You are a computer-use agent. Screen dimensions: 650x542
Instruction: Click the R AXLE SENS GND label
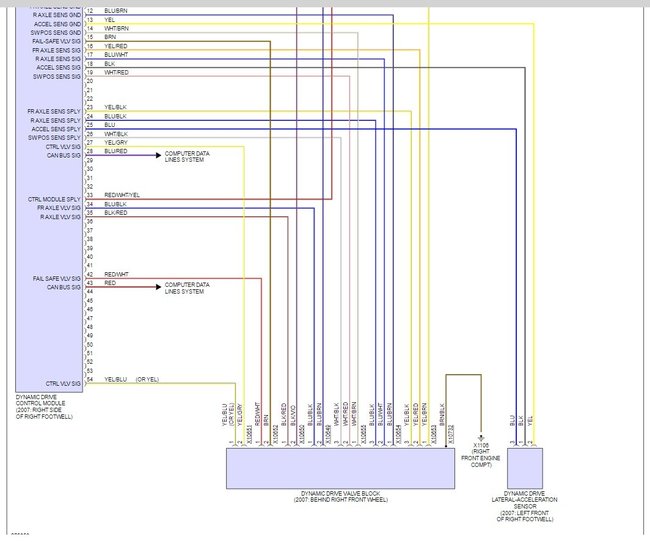click(x=57, y=15)
